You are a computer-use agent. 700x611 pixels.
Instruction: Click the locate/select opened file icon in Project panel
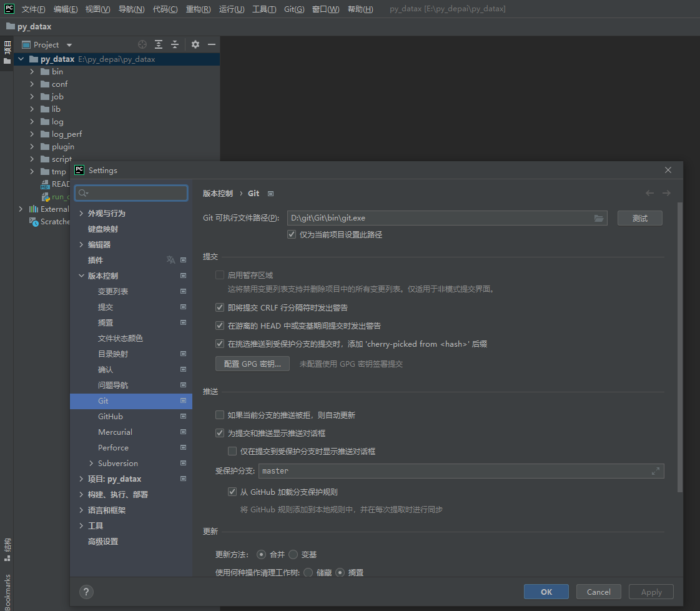tap(142, 44)
